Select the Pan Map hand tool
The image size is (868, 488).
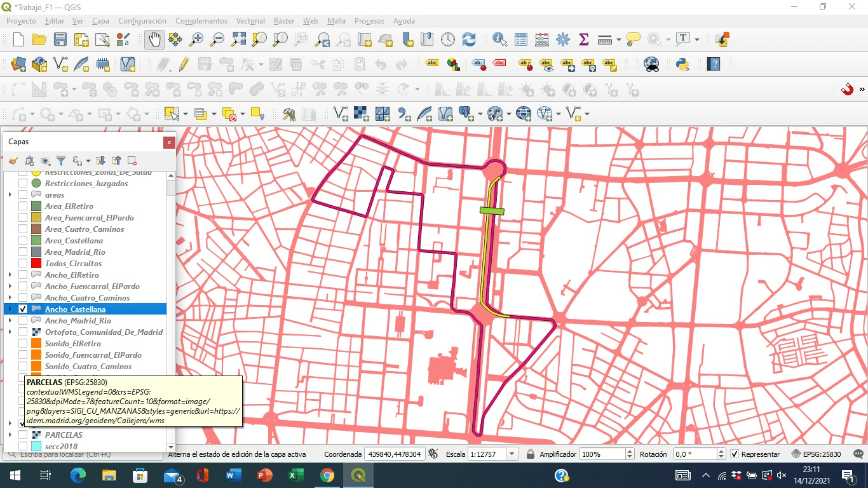coord(154,39)
